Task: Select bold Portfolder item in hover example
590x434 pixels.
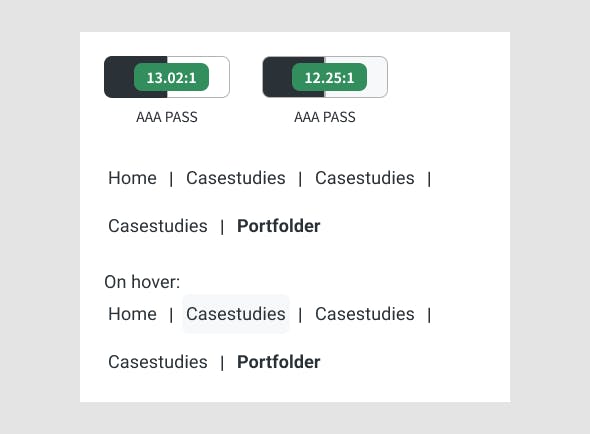Action: tap(279, 362)
